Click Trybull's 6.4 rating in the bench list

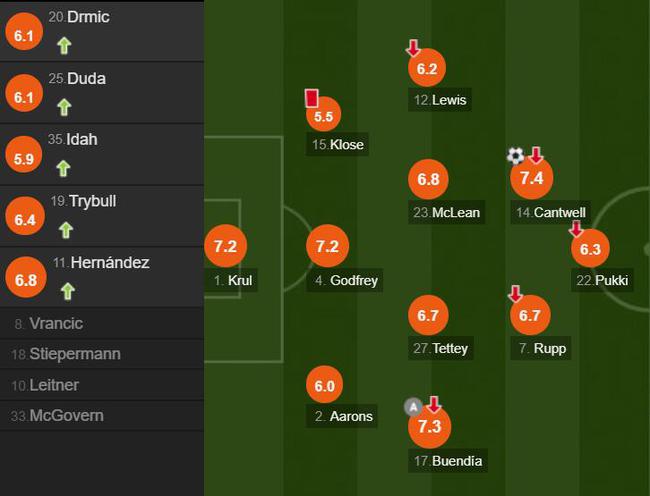click(25, 216)
